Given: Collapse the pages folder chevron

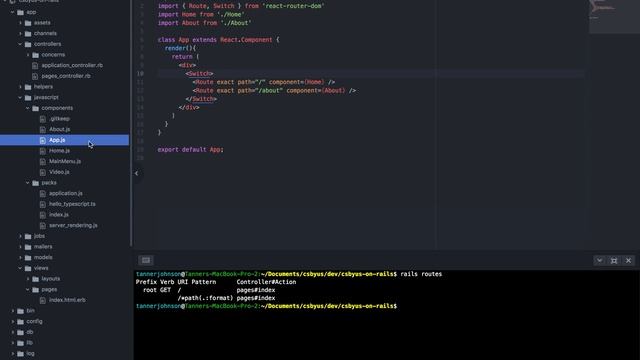Looking at the screenshot, I should tap(28, 289).
